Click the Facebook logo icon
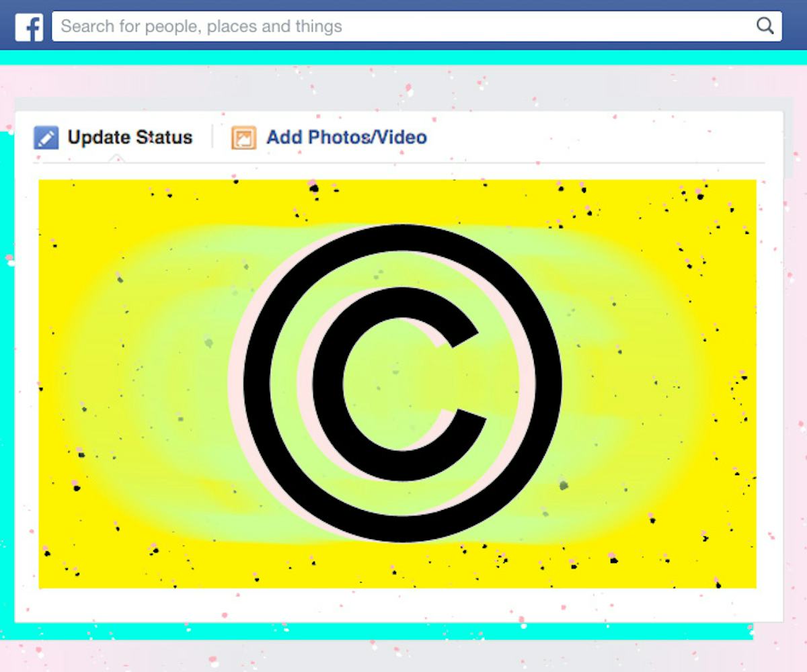Screen dimensions: 807x672 coord(30,27)
